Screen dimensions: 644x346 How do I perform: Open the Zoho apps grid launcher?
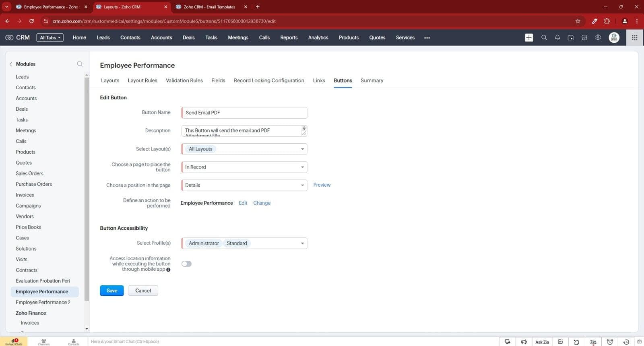[635, 37]
